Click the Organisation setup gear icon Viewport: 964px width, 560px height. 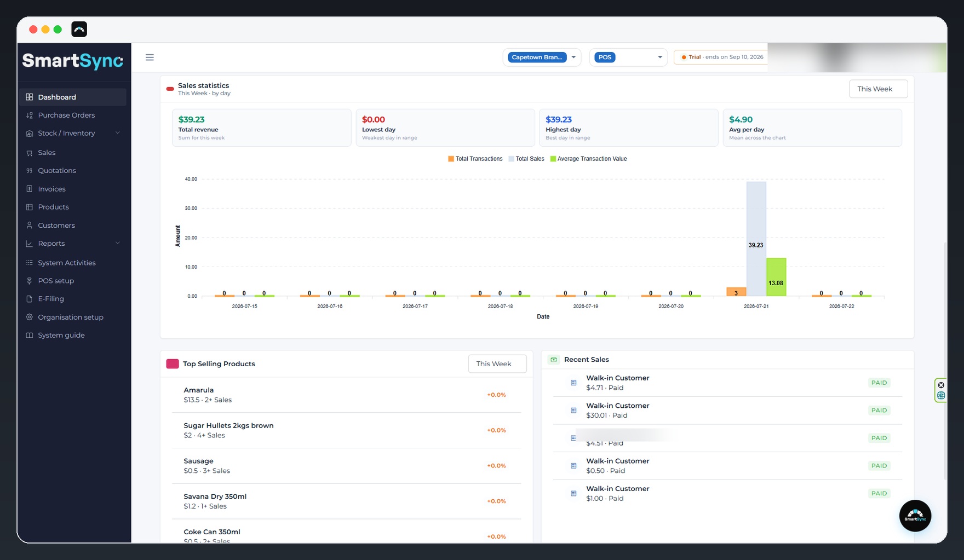pos(30,317)
